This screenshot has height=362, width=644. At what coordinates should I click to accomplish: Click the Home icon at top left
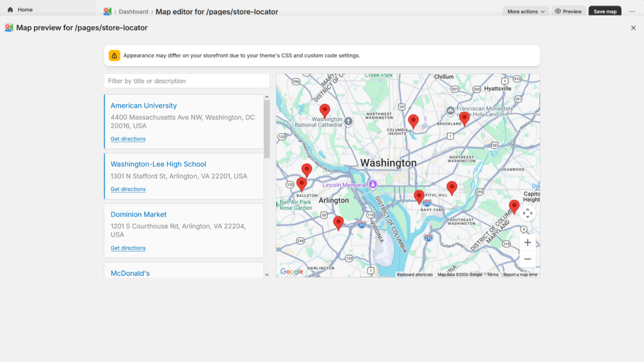pyautogui.click(x=10, y=9)
